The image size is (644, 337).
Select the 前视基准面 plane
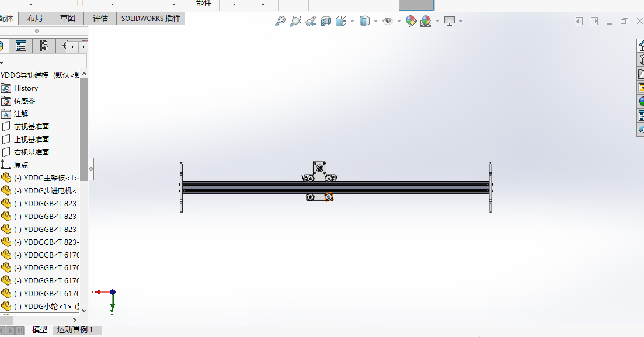tap(25, 127)
